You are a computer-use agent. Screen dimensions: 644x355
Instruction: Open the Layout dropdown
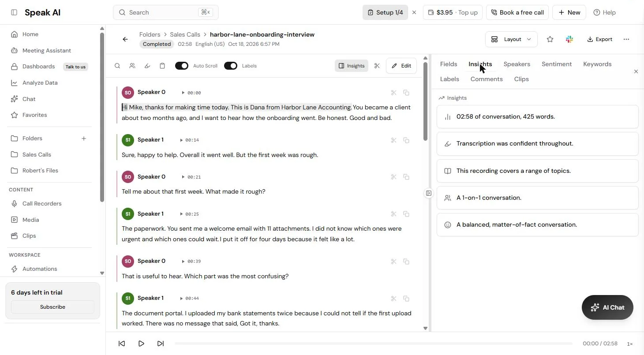coord(512,39)
